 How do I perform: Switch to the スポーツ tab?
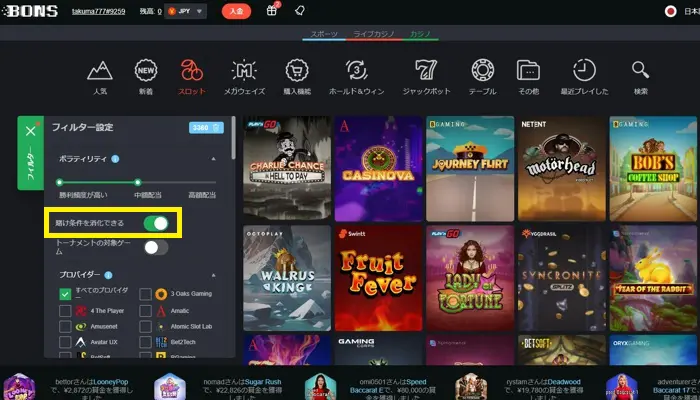[323, 34]
